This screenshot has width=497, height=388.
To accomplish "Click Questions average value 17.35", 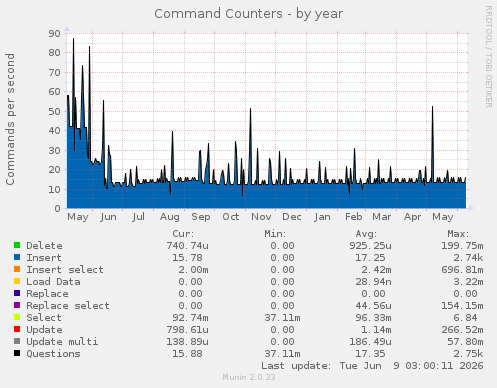I will pyautogui.click(x=370, y=354).
